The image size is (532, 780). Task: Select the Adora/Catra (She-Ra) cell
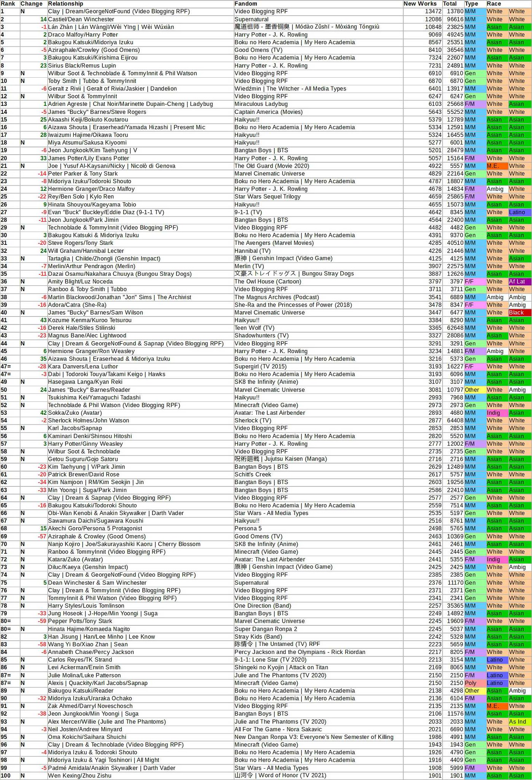pos(140,305)
